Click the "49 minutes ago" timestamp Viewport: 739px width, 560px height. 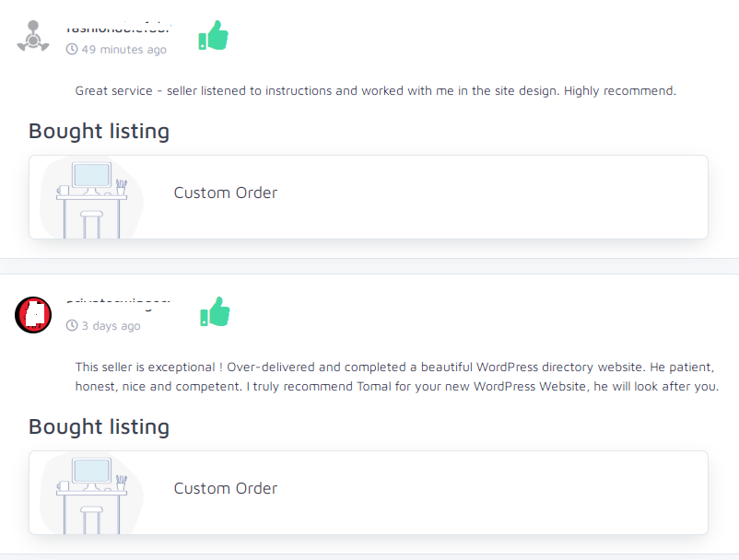point(123,49)
